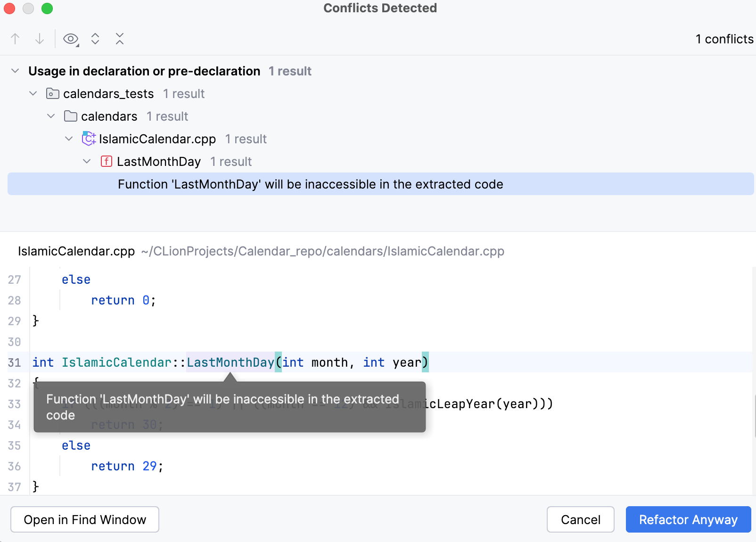Click Refactor Anyway to proceed

pyautogui.click(x=688, y=519)
